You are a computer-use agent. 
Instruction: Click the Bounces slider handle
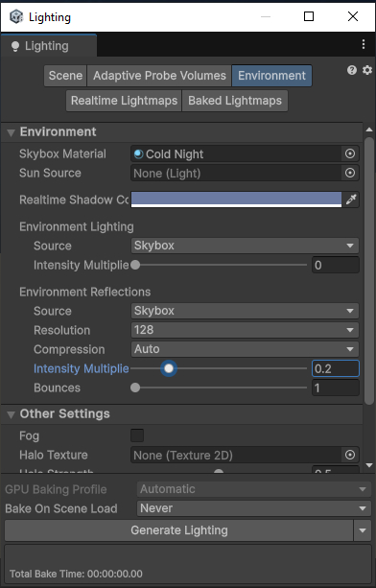135,388
